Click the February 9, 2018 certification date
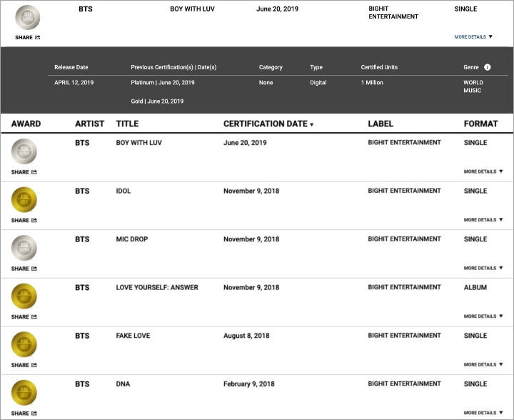 coord(249,384)
